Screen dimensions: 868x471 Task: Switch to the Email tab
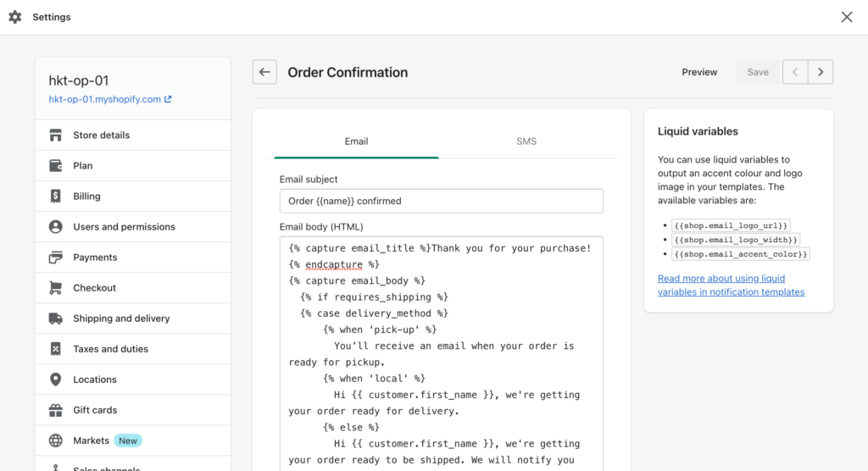(x=356, y=141)
